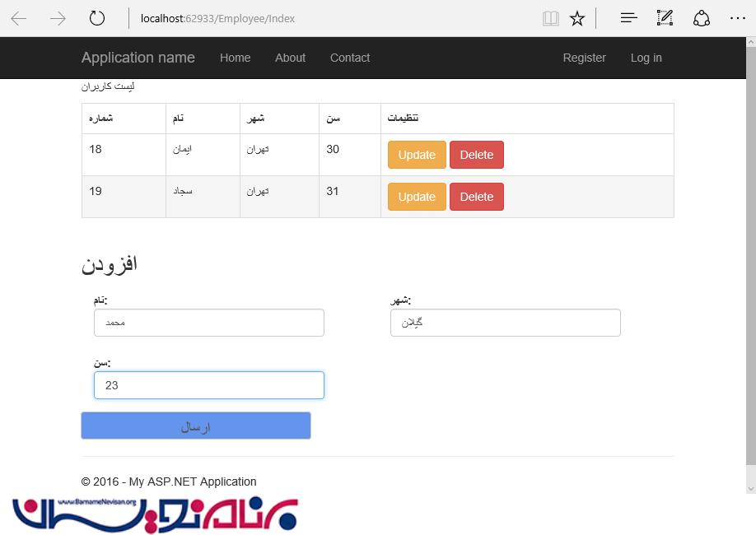Click name cell سجاد
Image resolution: width=756 pixels, height=535 pixels.
tap(203, 197)
